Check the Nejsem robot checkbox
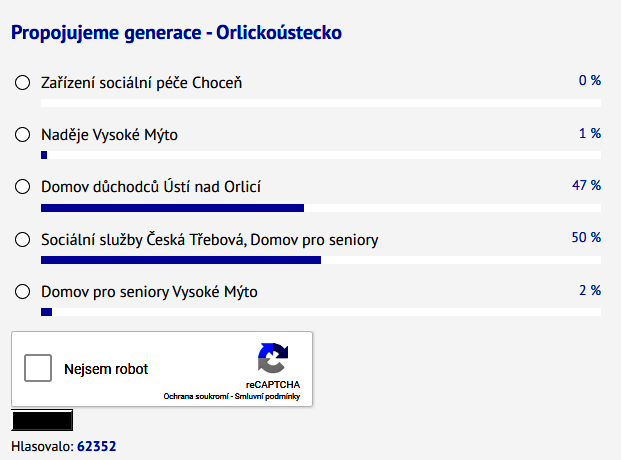Image resolution: width=623 pixels, height=460 pixels. click(x=38, y=368)
